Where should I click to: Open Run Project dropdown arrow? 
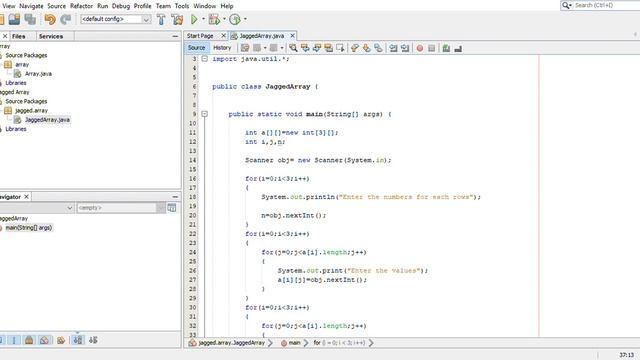point(203,19)
